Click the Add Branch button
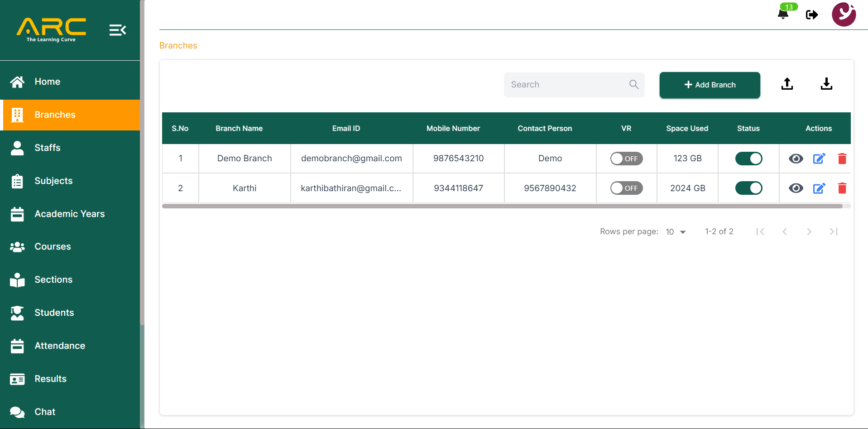This screenshot has height=429, width=868. (x=710, y=85)
